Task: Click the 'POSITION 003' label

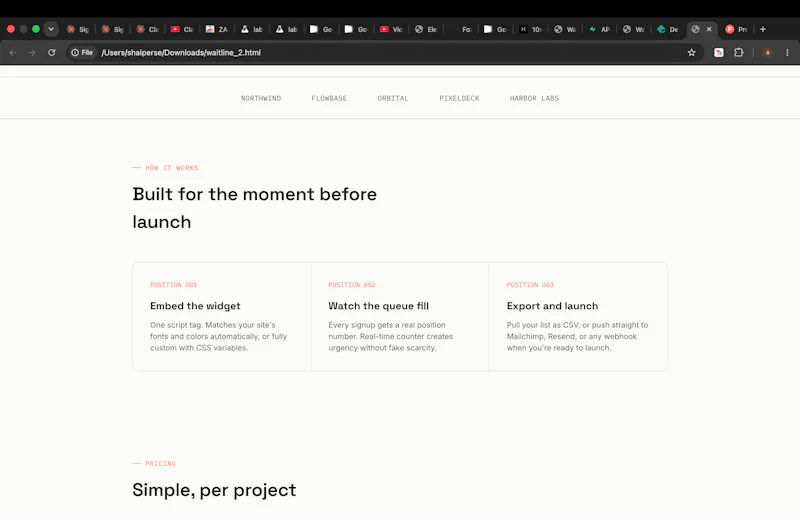Action: click(530, 285)
